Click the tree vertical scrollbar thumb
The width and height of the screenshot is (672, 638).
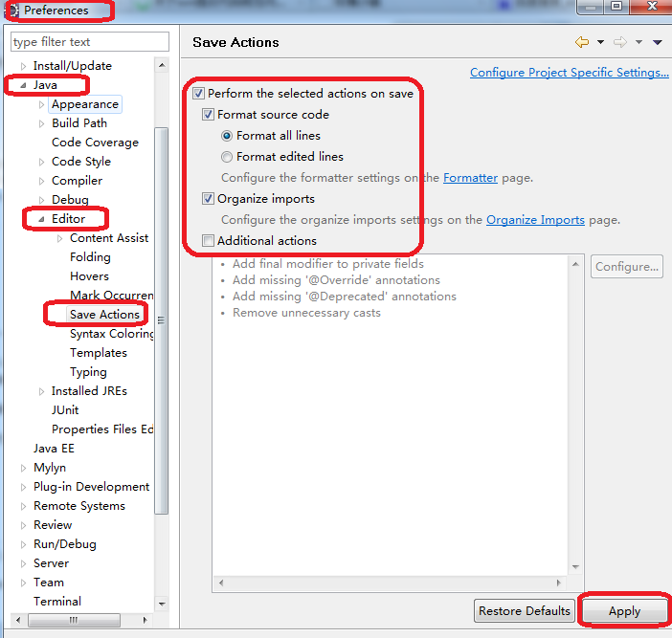tap(161, 320)
